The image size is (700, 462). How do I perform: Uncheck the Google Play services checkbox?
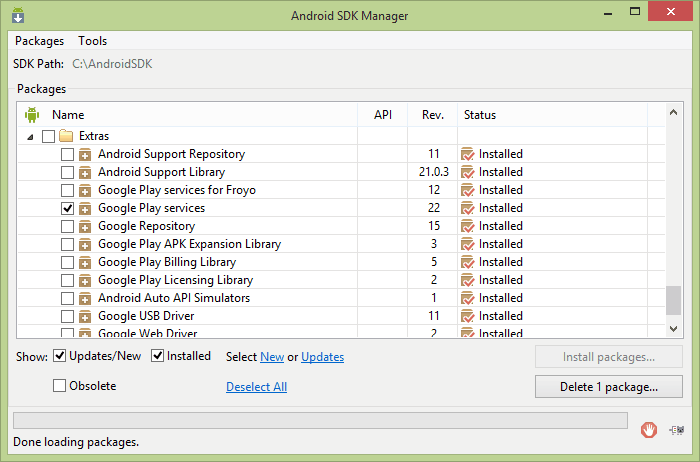click(68, 208)
